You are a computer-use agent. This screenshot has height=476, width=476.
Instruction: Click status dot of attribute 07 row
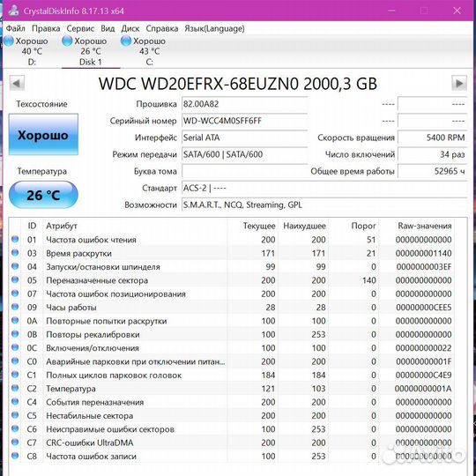(15, 294)
